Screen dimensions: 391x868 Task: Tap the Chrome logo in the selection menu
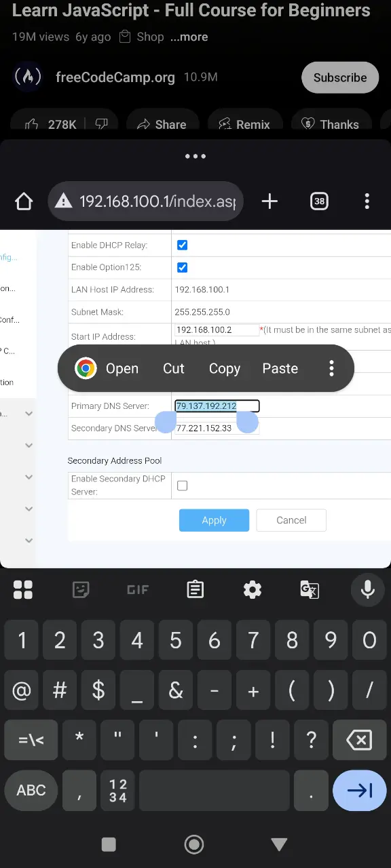click(x=86, y=368)
